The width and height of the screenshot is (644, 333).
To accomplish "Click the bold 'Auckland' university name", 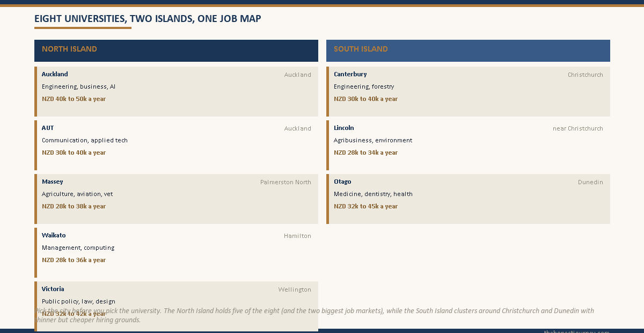I will tap(55, 74).
